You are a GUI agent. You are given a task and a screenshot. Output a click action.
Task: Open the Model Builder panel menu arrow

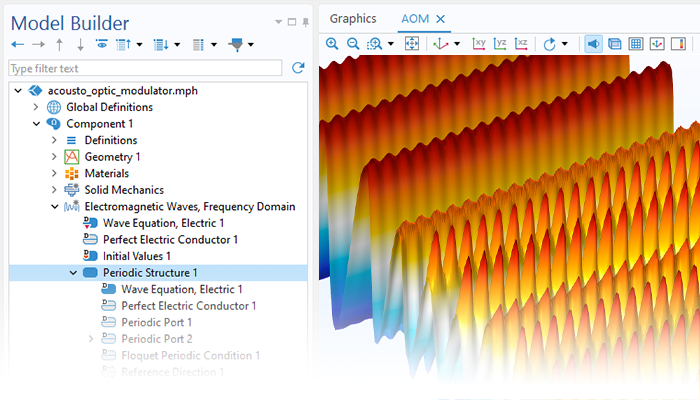278,22
